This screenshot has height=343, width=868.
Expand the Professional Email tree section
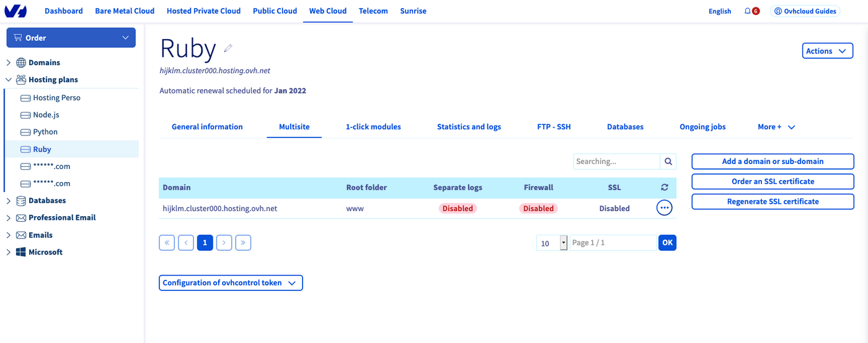pos(9,218)
